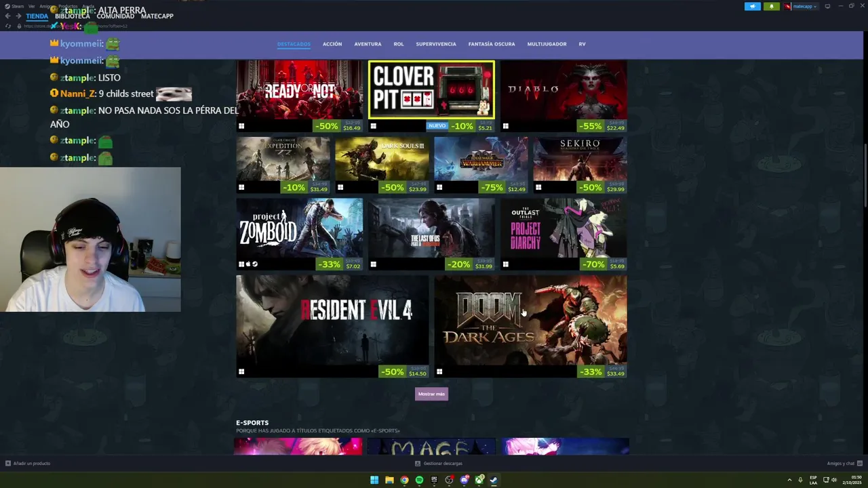The image size is (868, 488).
Task: Open Discord from the taskbar
Action: 464,480
